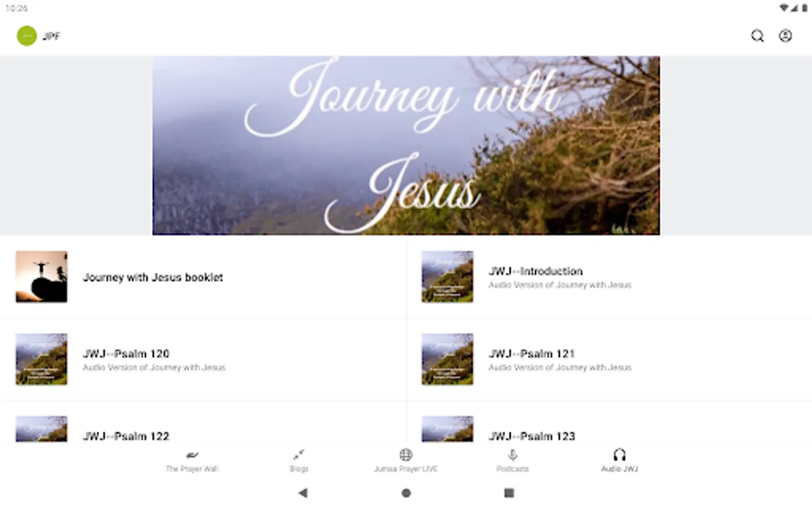Screen dimensions: 812x508
Task: Open The Prayer Wall hands icon
Action: click(192, 456)
